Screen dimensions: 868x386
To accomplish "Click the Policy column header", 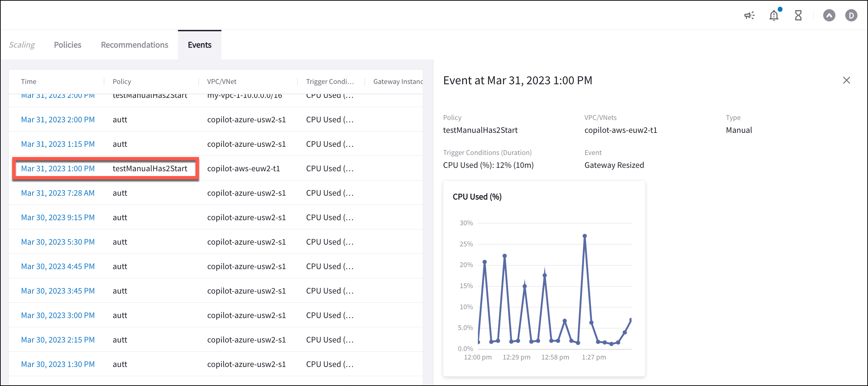I will (122, 82).
